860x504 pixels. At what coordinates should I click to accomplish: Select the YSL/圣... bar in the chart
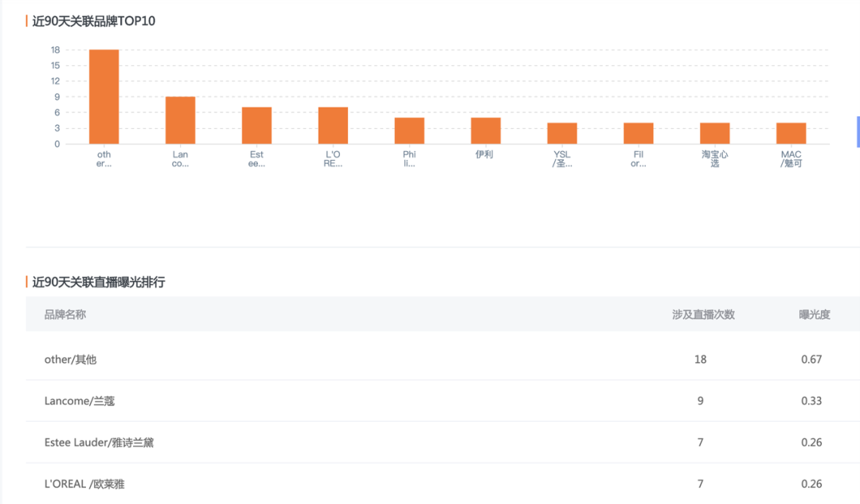tap(562, 133)
